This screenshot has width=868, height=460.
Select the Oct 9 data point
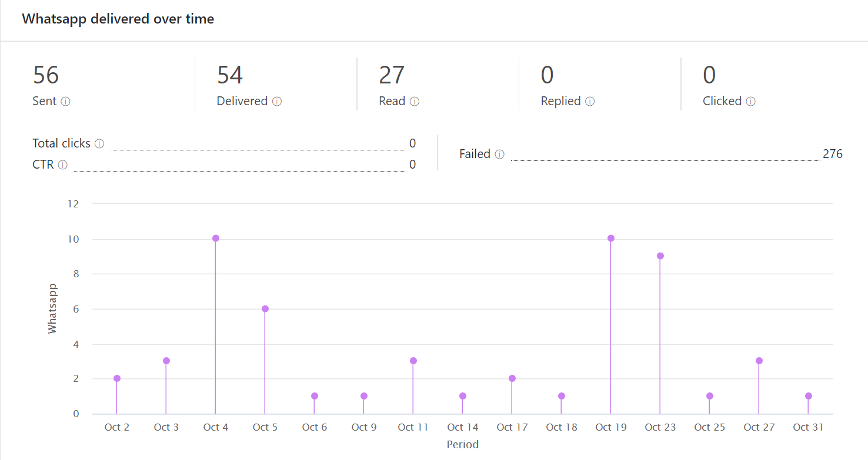point(364,396)
